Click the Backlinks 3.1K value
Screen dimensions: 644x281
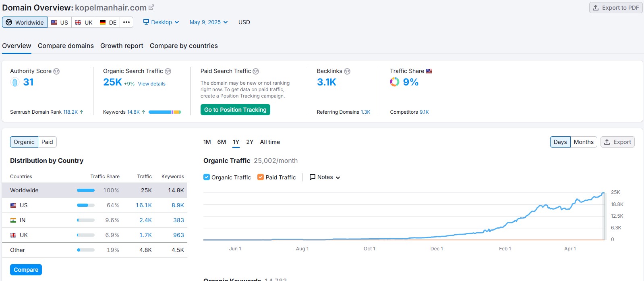[x=327, y=82]
